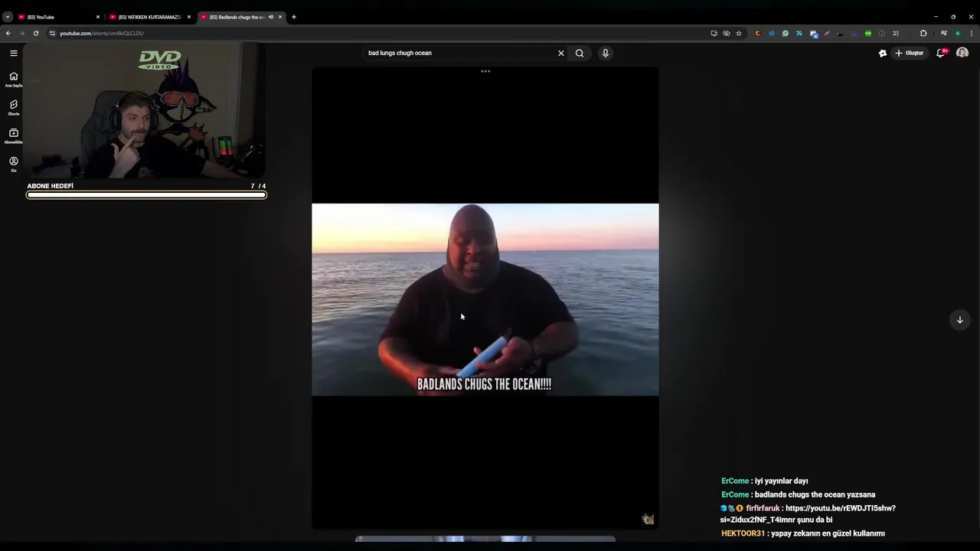Close the YATIKKEN KURTARAMAZSI tab
The width and height of the screenshot is (980, 551).
(x=189, y=17)
